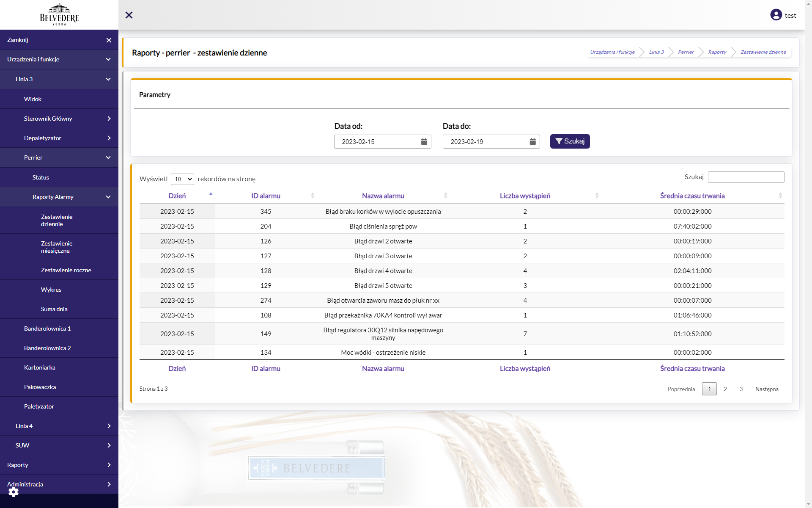Expand Sterownik Główny submenu
This screenshot has width=812, height=508.
[59, 119]
